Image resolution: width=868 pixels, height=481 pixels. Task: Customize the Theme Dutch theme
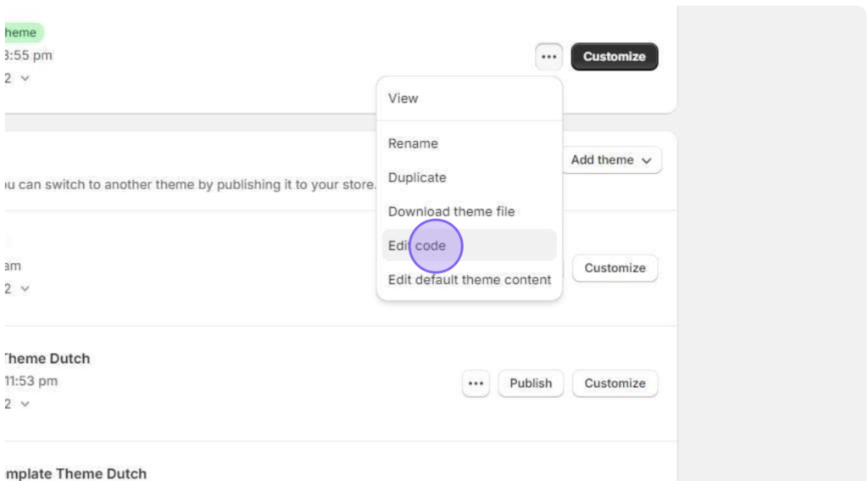point(615,383)
